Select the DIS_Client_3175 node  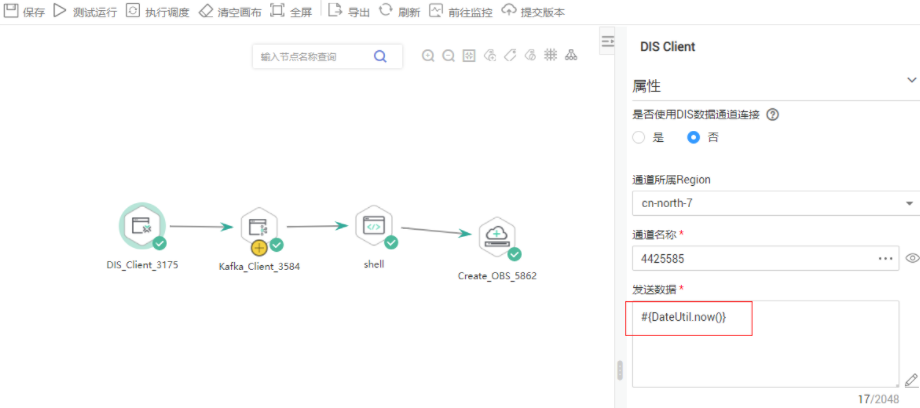click(143, 227)
